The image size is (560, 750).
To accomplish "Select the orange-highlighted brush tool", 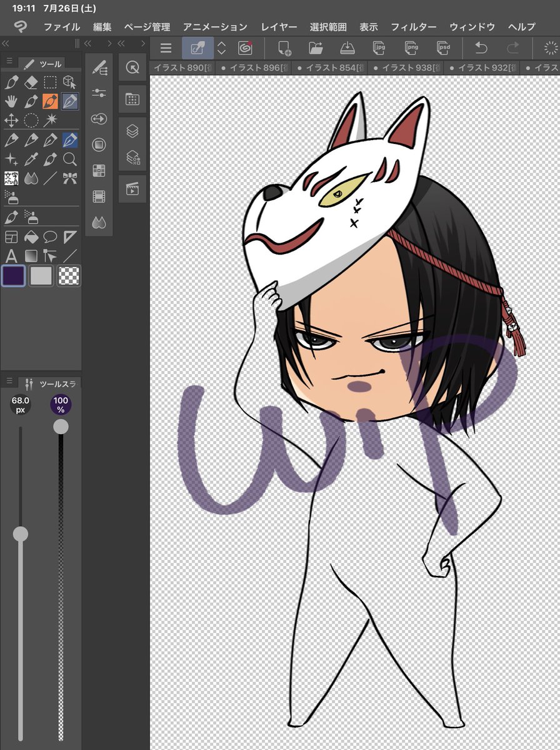I will tap(50, 101).
